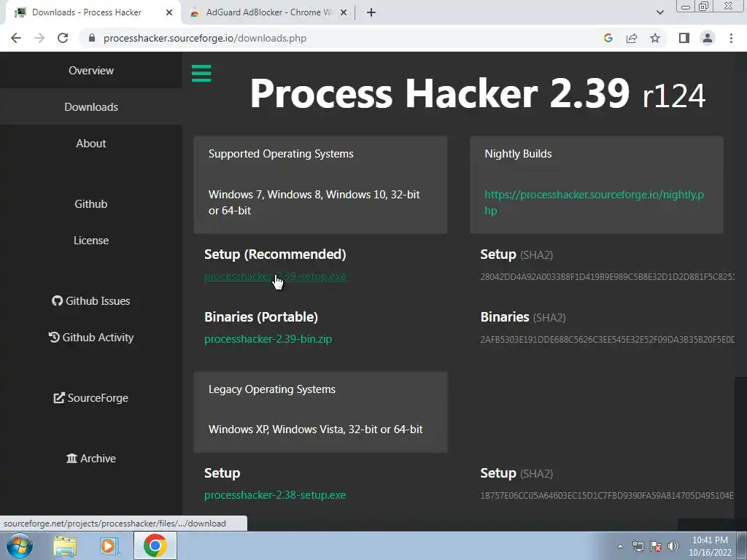This screenshot has width=747, height=560.
Task: Open the Chrome three-dot menu
Action: tap(731, 38)
